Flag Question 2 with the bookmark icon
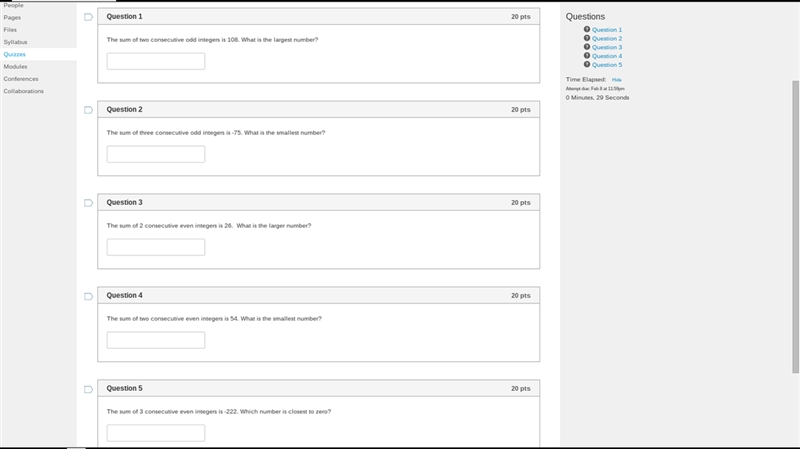Screen dimensions: 800x449 [88, 110]
